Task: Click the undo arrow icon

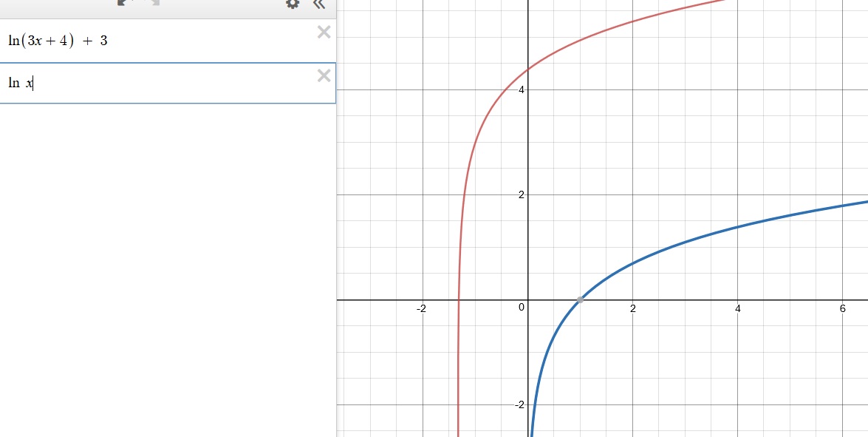Action: [123, 3]
